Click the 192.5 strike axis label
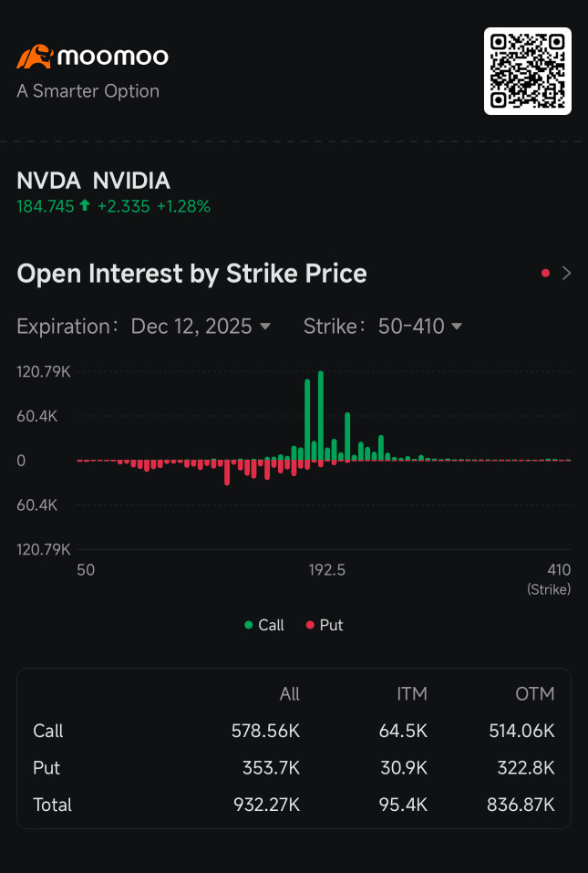588x873 pixels. pyautogui.click(x=327, y=569)
